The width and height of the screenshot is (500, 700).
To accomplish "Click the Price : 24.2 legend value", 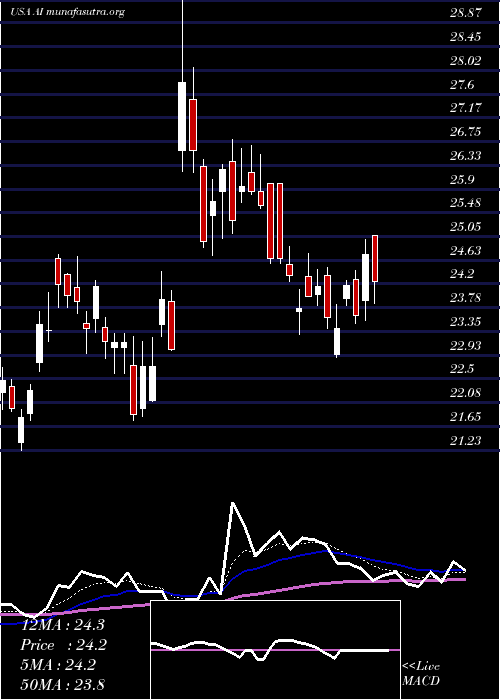I will coord(64,645).
